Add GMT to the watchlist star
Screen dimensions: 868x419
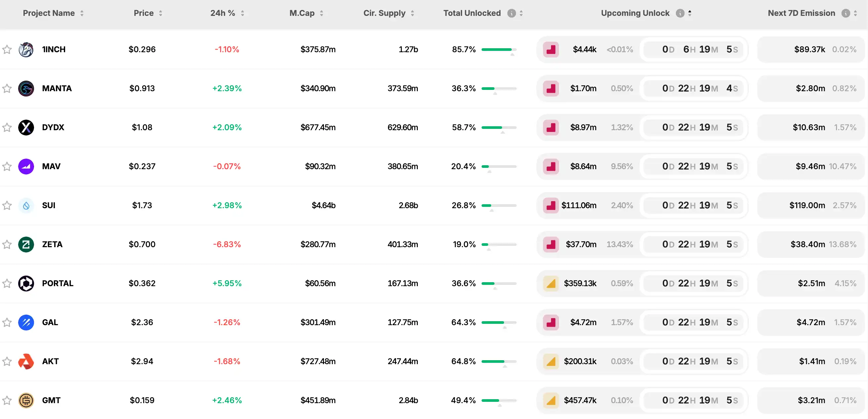pyautogui.click(x=7, y=400)
